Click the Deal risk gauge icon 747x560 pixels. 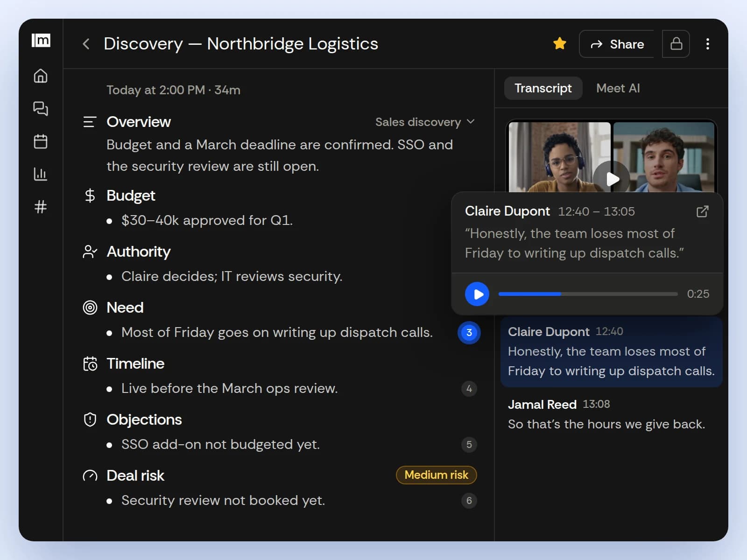point(90,476)
